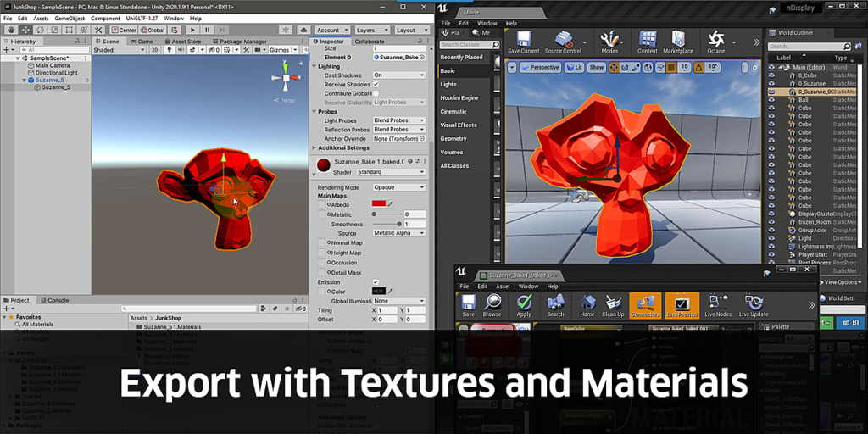The width and height of the screenshot is (868, 434).
Task: Switch to the Asset Store tab
Action: tap(186, 41)
